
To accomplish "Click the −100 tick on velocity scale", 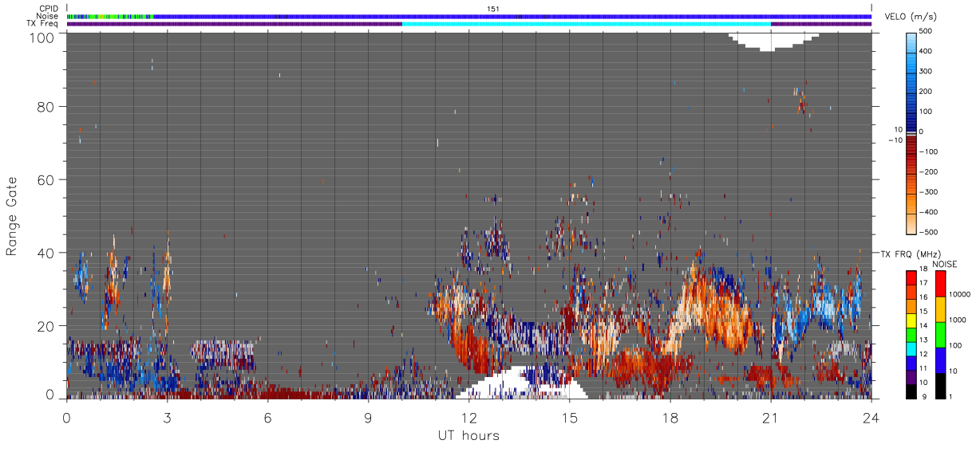I will tap(927, 151).
